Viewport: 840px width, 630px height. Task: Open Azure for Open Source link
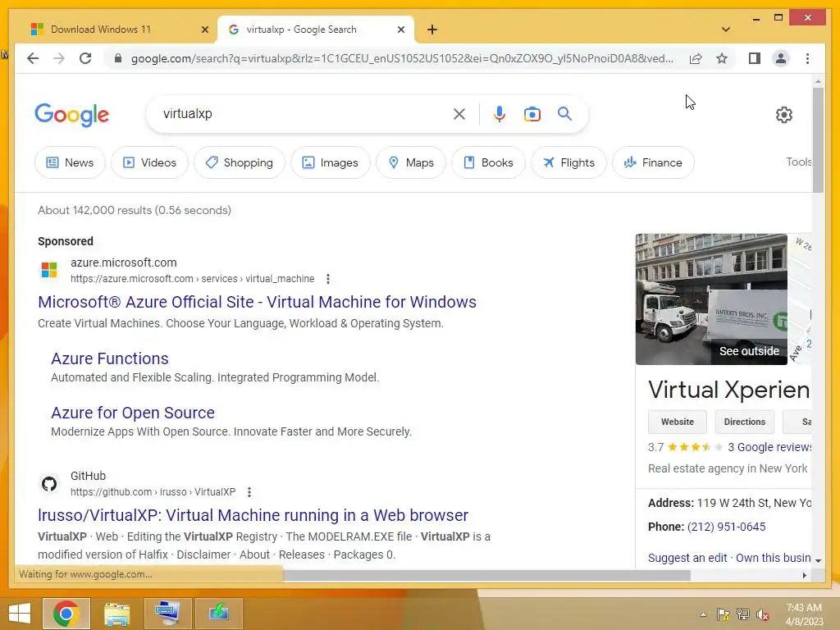(x=133, y=413)
